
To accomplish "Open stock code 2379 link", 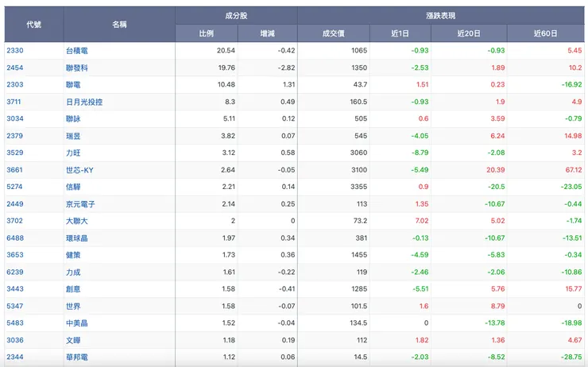I will point(15,136).
